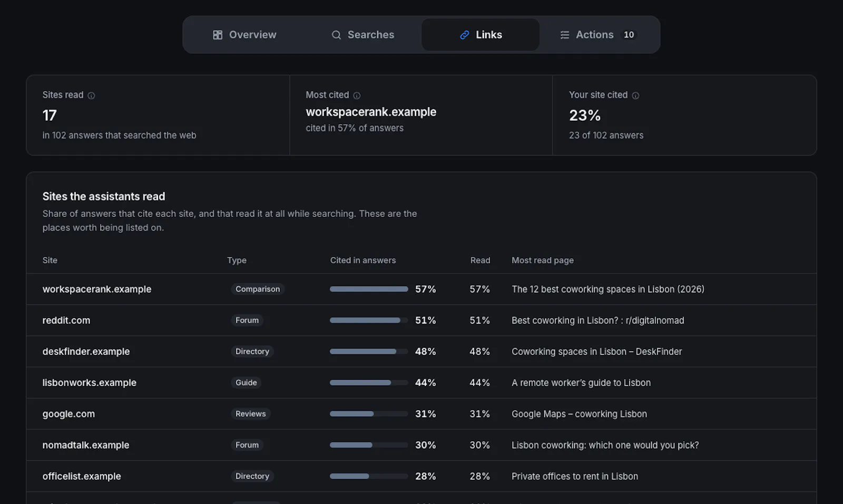Click the '23 of 102 answers' text
This screenshot has height=504, width=843.
pos(606,135)
